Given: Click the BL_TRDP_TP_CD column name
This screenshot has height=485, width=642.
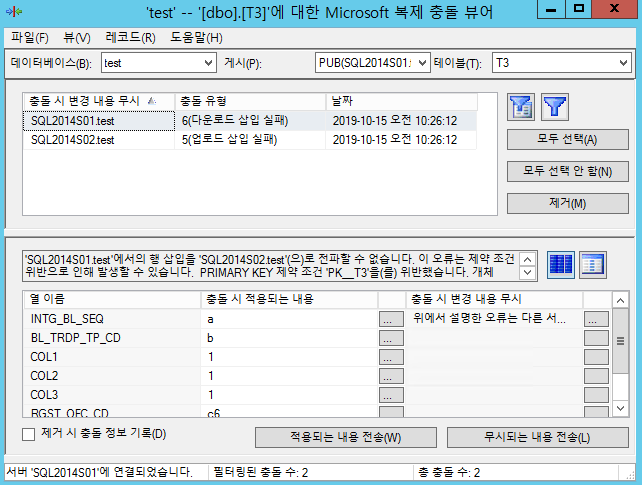Looking at the screenshot, I should point(75,338).
